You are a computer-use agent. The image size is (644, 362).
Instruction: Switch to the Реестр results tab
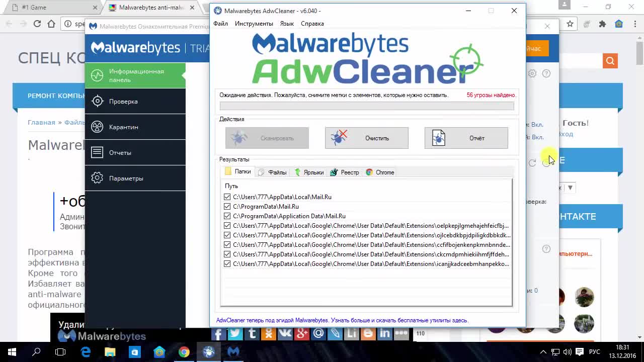(x=345, y=172)
